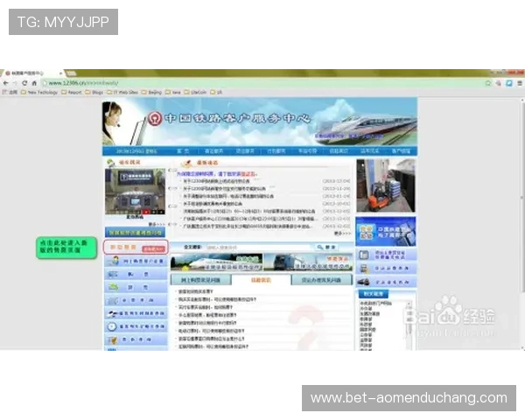Click the red play button on video
525x420 pixels.
pyautogui.click(x=146, y=212)
